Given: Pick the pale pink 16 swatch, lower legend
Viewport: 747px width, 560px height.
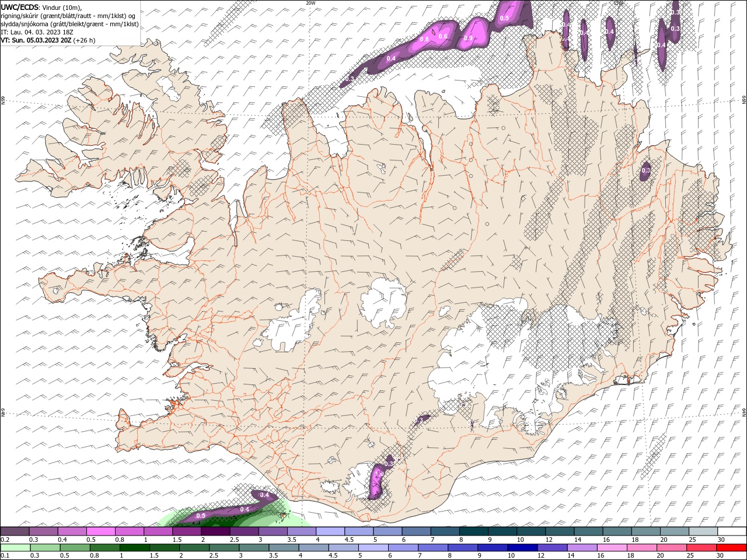Looking at the screenshot, I should (612, 548).
